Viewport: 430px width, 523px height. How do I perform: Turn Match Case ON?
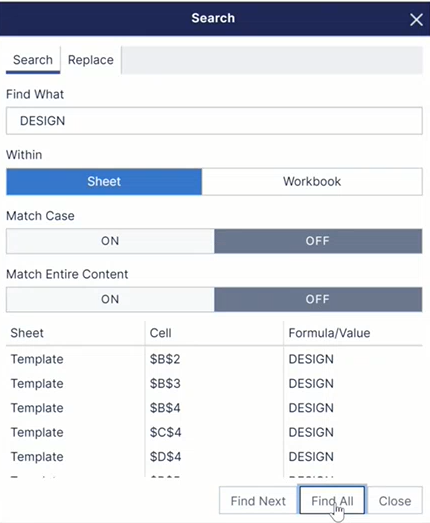pyautogui.click(x=110, y=241)
